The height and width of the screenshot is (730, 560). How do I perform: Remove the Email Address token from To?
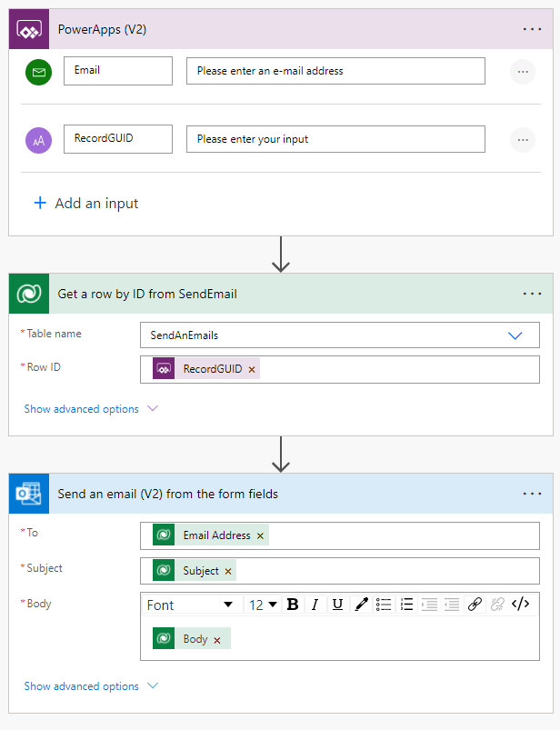(260, 536)
